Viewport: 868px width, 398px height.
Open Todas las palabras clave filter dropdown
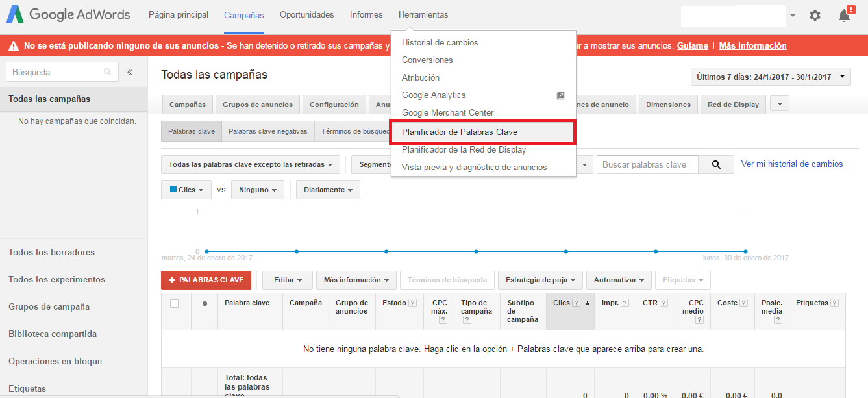(251, 164)
